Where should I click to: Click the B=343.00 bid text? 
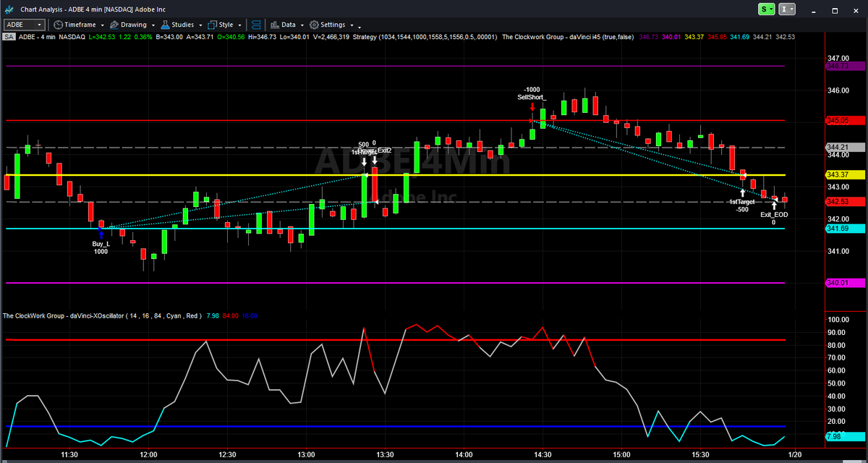(170, 36)
